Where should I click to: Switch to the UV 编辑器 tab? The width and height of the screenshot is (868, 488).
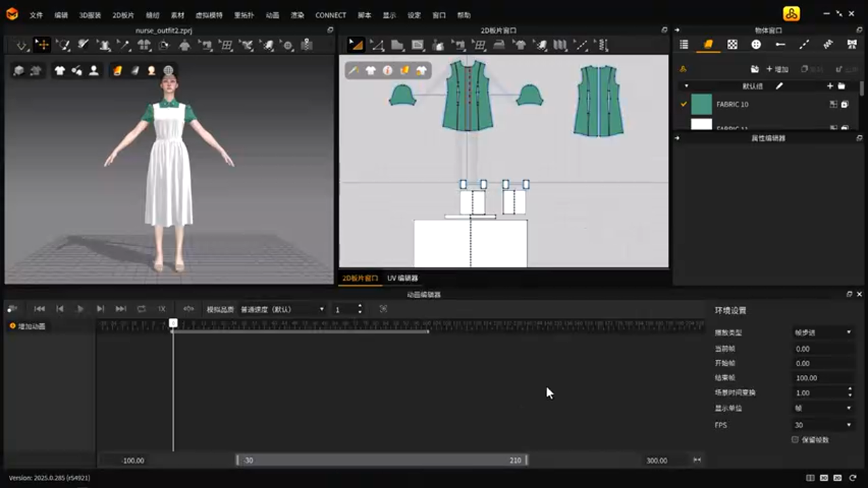(x=402, y=278)
